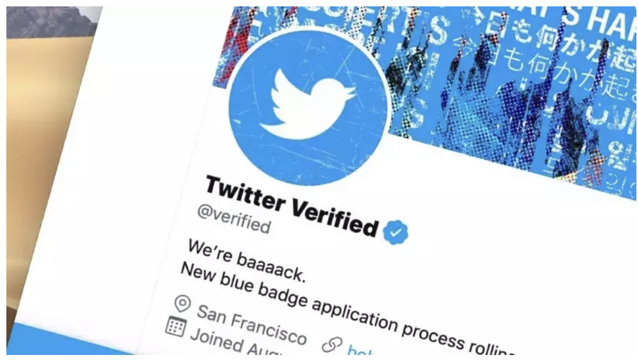This screenshot has width=638, height=364.
Task: Click the San Francisco location text
Action: click(251, 324)
